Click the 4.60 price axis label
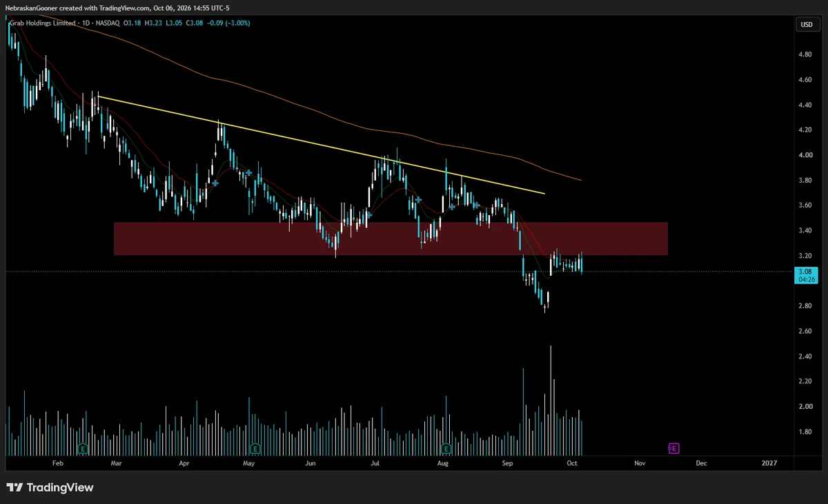 click(805, 79)
